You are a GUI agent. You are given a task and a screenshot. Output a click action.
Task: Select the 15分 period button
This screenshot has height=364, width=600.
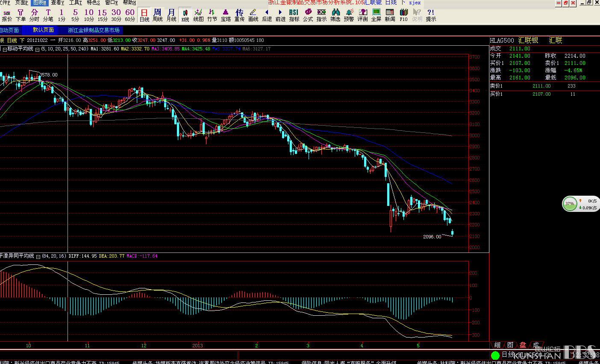click(x=103, y=15)
